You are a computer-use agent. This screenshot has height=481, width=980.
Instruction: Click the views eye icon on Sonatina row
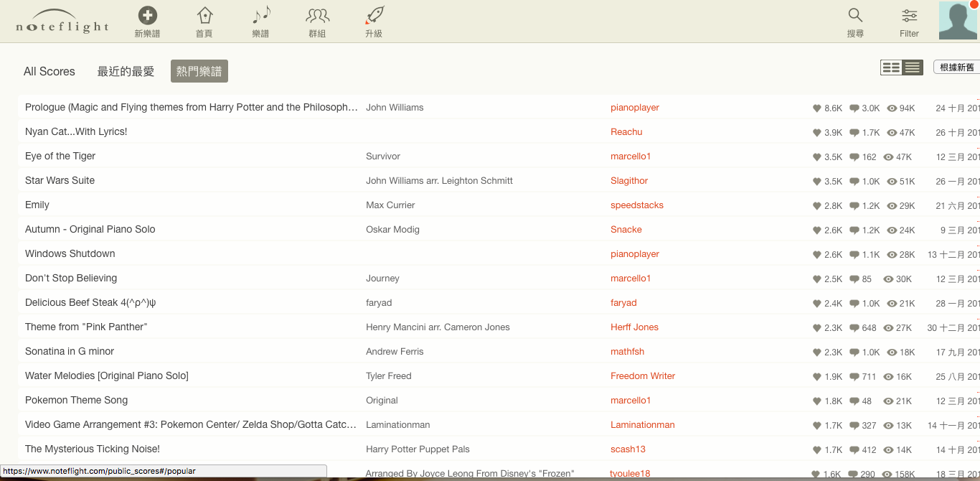pos(892,352)
